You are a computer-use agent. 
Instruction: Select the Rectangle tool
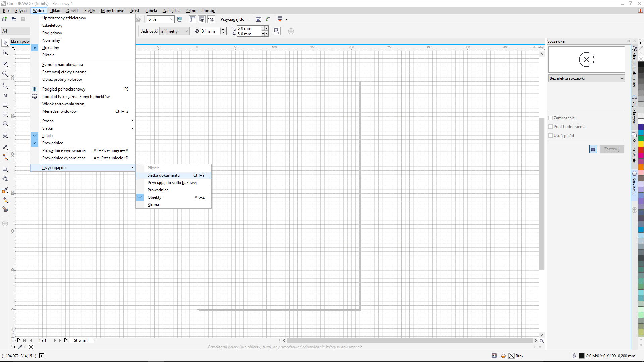pyautogui.click(x=5, y=105)
